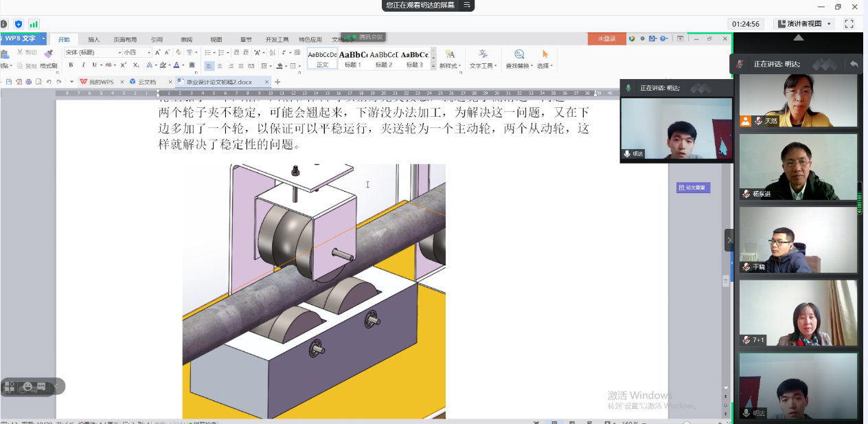Open the 视图 ribbon tab
The height and width of the screenshot is (424, 868).
click(x=216, y=40)
